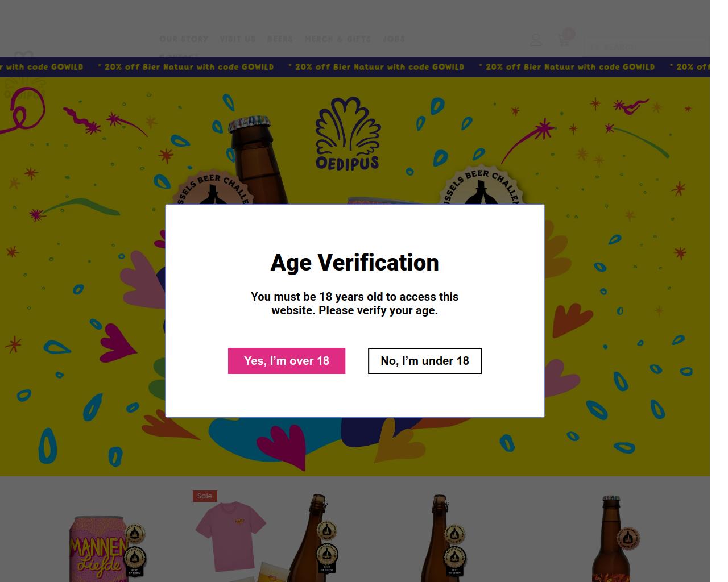Click 'No, I'm under 18' button

424,361
